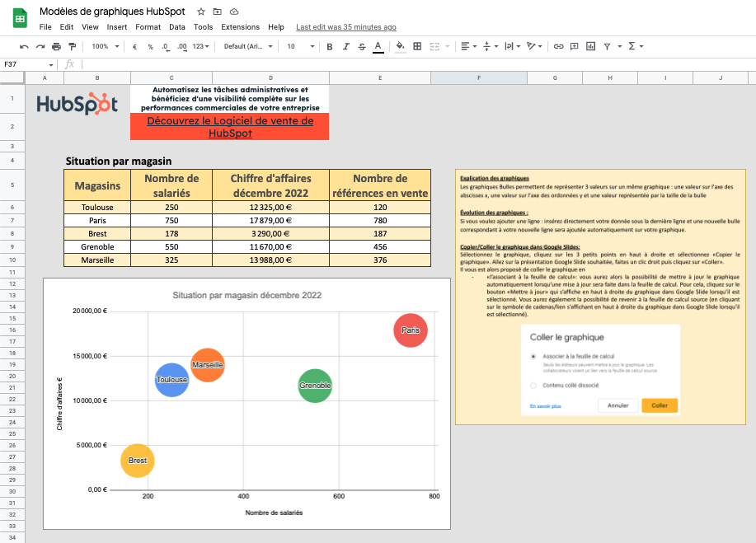756x543 pixels.
Task: Open the Extensions menu
Action: tap(240, 27)
